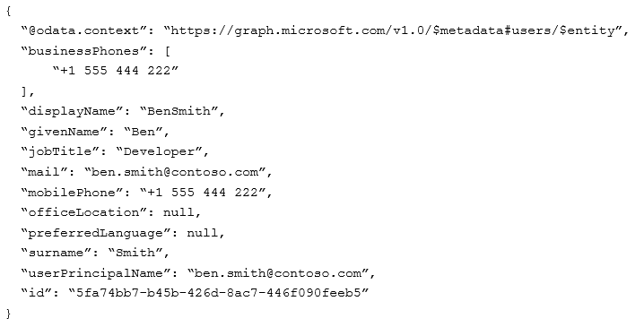Click the mail address ben.smith@contoso.com
This screenshot has width=644, height=327.
175,172
